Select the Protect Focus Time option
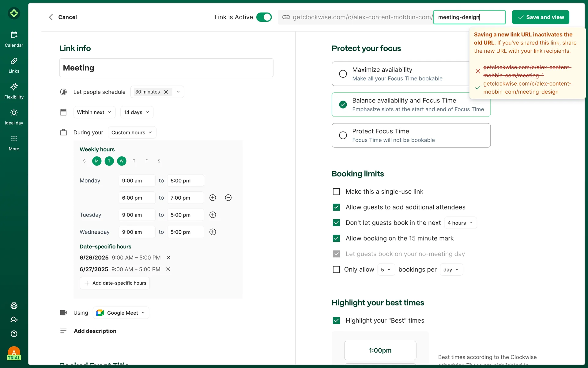588x368 pixels. (x=343, y=135)
